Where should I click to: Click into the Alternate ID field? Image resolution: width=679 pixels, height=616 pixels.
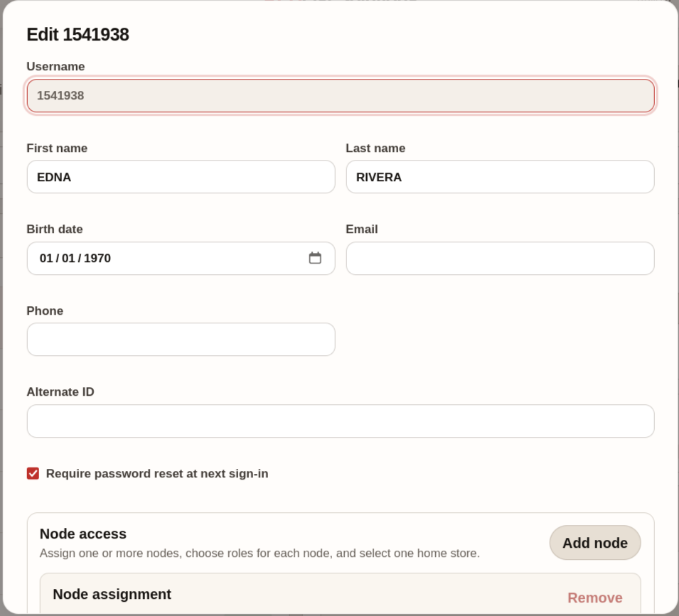tap(341, 421)
